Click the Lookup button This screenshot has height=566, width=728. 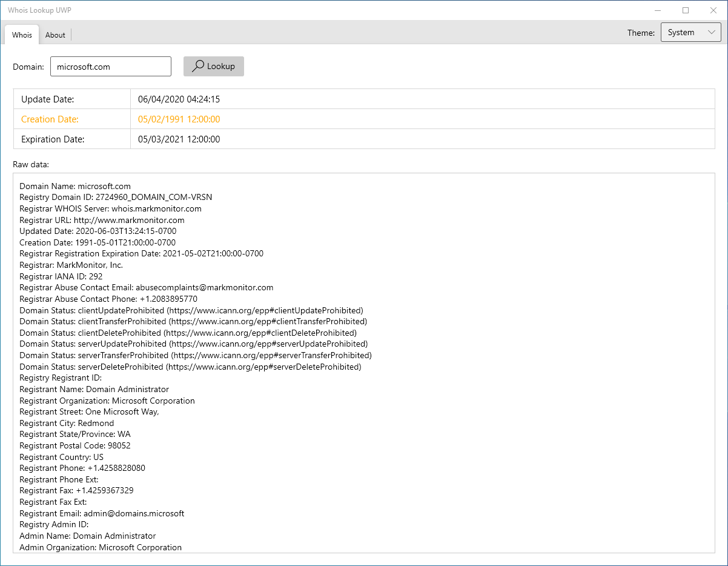(x=214, y=66)
